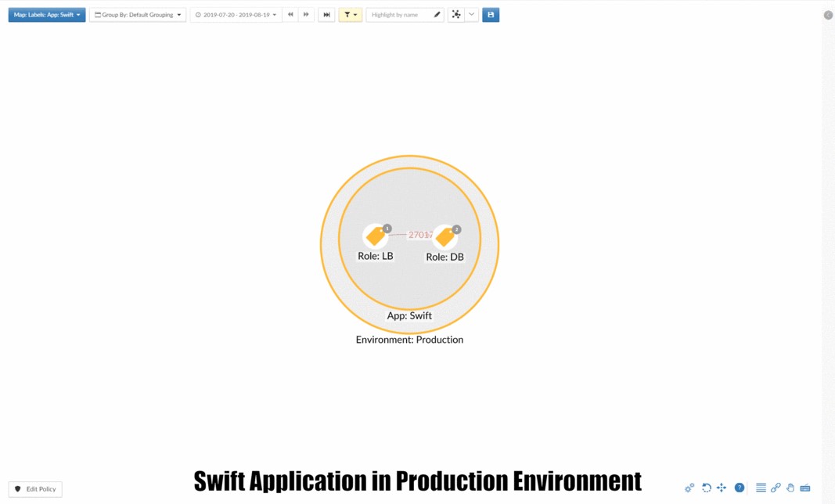Skip to latest with skip-forward button
835x504 pixels.
(326, 15)
